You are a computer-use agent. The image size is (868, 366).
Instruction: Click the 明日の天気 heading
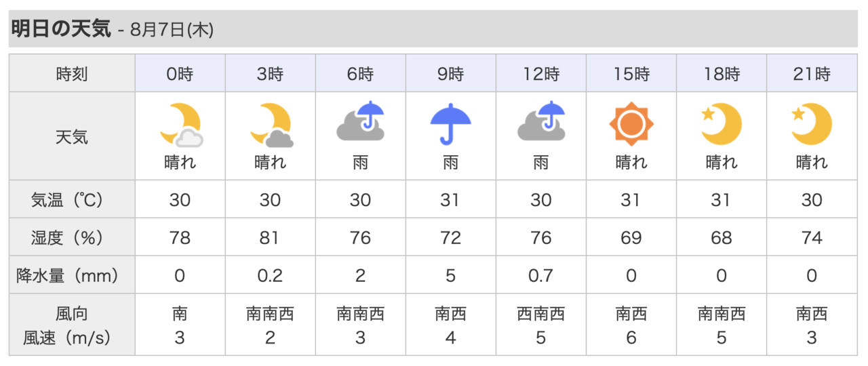pyautogui.click(x=60, y=30)
